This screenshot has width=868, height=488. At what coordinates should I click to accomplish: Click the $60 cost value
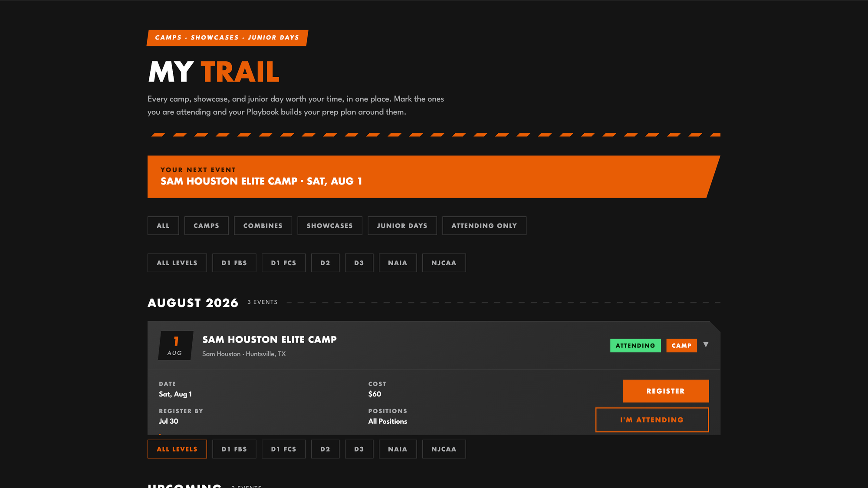(375, 394)
